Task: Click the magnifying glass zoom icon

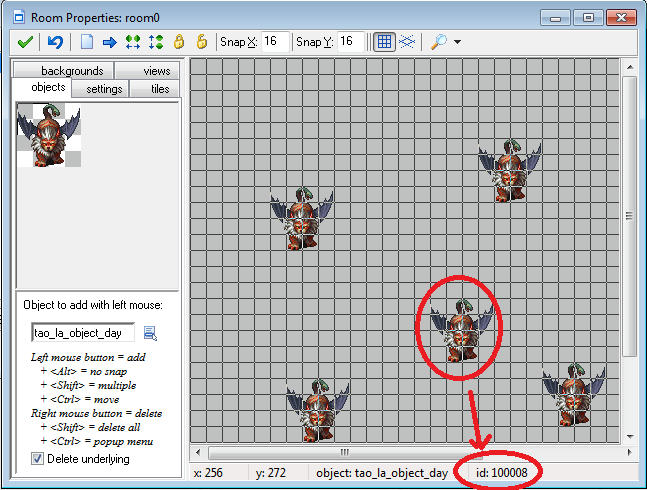Action: [439, 42]
